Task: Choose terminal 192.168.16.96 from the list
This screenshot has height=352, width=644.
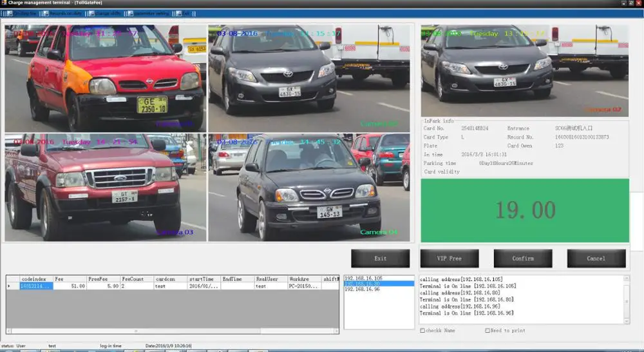Action: pyautogui.click(x=363, y=289)
